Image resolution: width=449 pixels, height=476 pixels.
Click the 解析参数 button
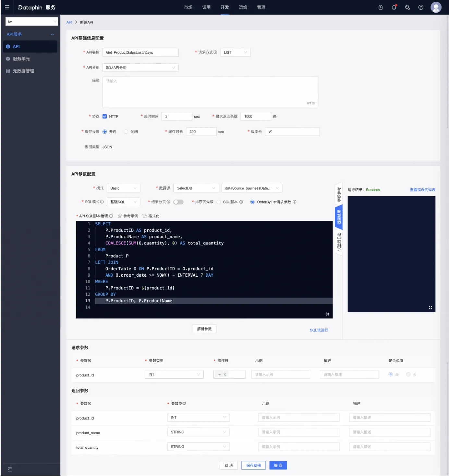point(204,329)
